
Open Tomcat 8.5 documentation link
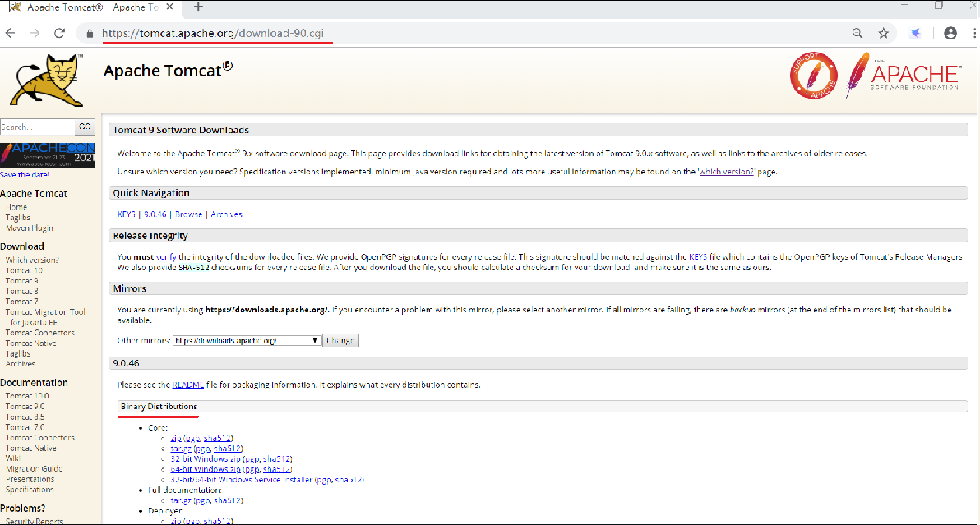25,417
